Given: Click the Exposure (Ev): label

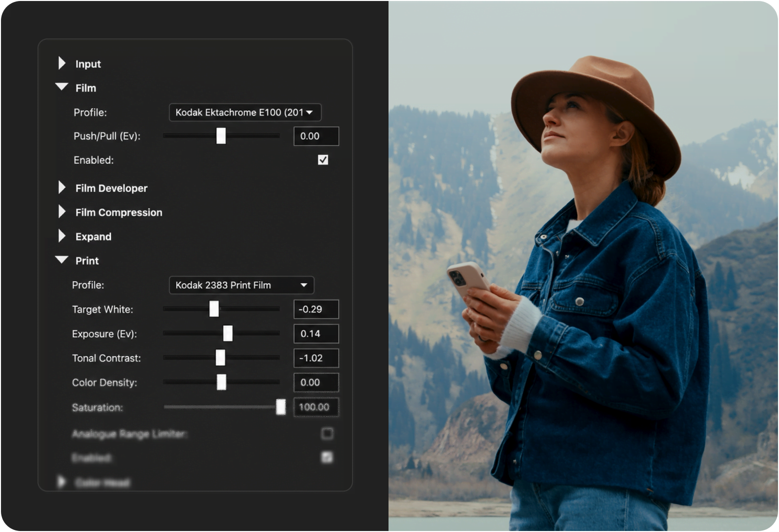Looking at the screenshot, I should point(105,333).
